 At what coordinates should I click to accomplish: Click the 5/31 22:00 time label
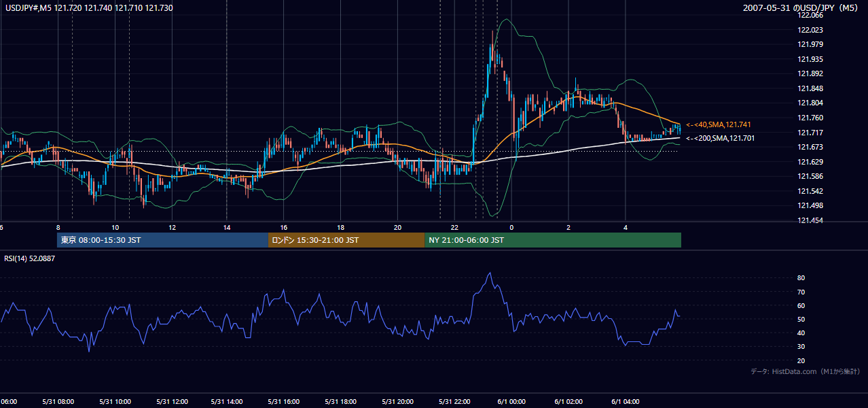(454, 402)
